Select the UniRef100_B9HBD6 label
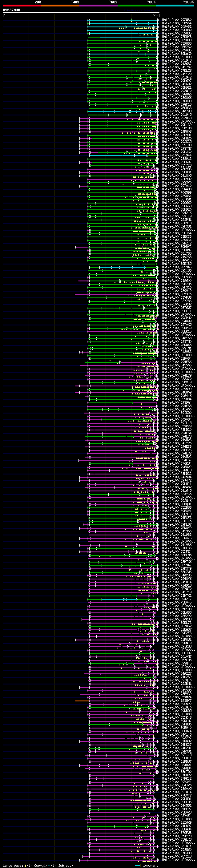The image size is (197, 868). tap(177, 725)
